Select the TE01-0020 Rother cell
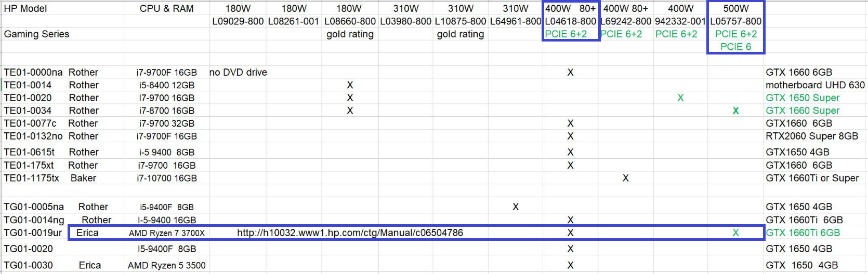Image resolution: width=868 pixels, height=274 pixels. coord(51,98)
